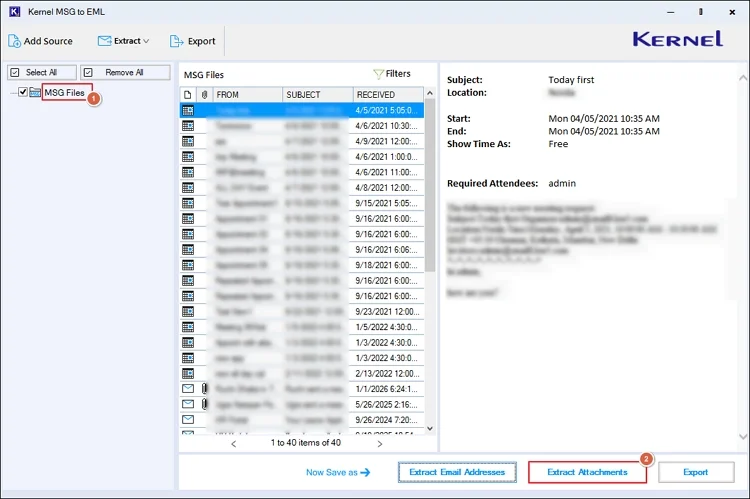Select calendar icon for 4/6/2021 11:00 row
Viewport: 750px width, 499px height.
pyautogui.click(x=188, y=172)
